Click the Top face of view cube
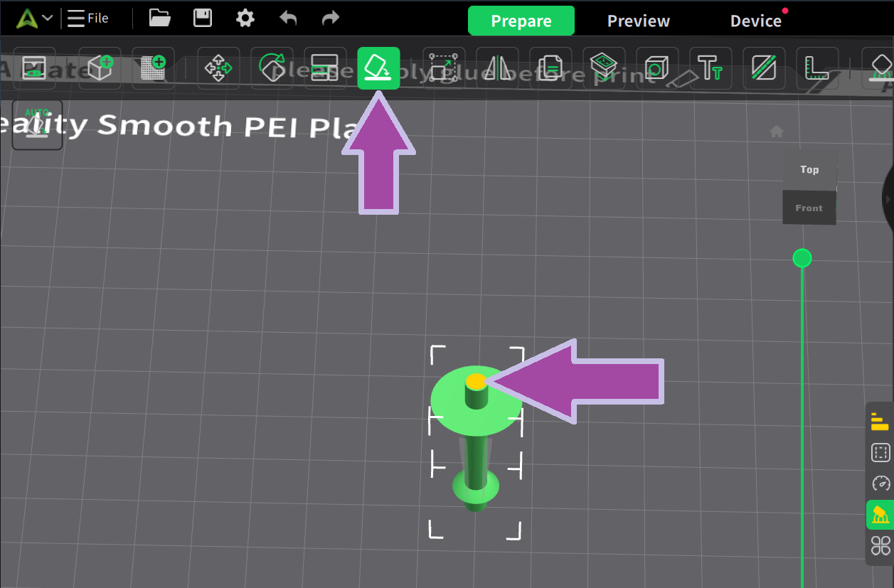 click(x=809, y=170)
